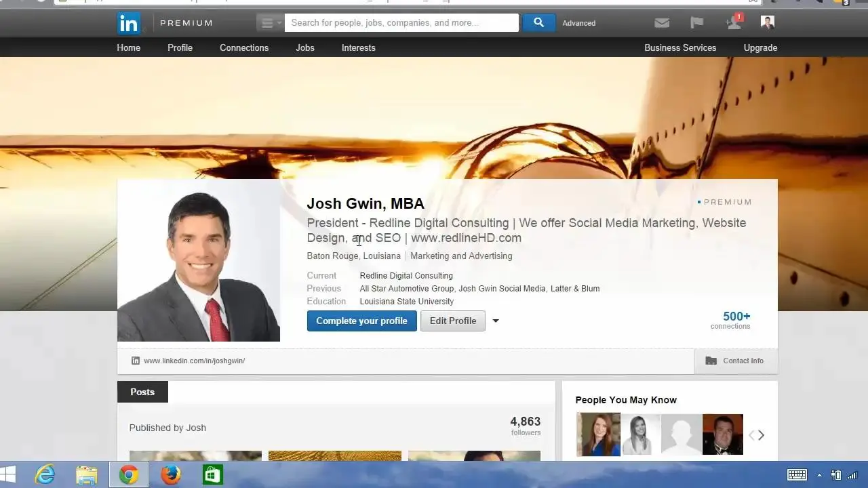Click the President - Redline Digital Consulting headline

(526, 230)
